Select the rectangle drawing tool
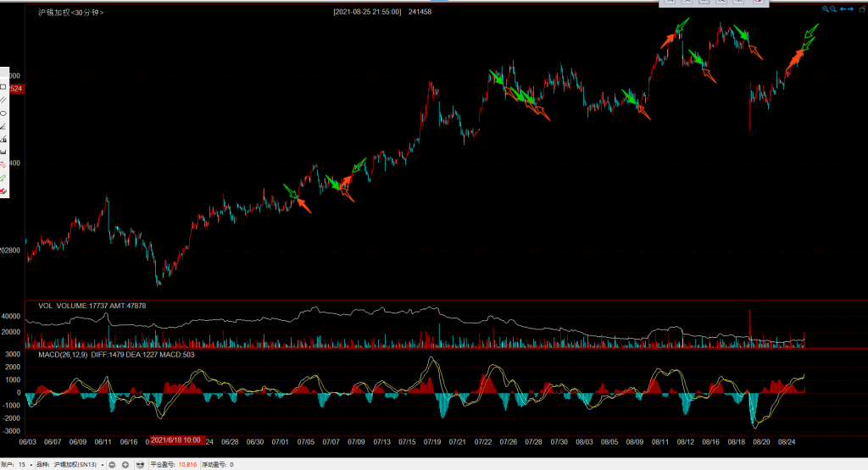868x470 pixels. (3, 86)
